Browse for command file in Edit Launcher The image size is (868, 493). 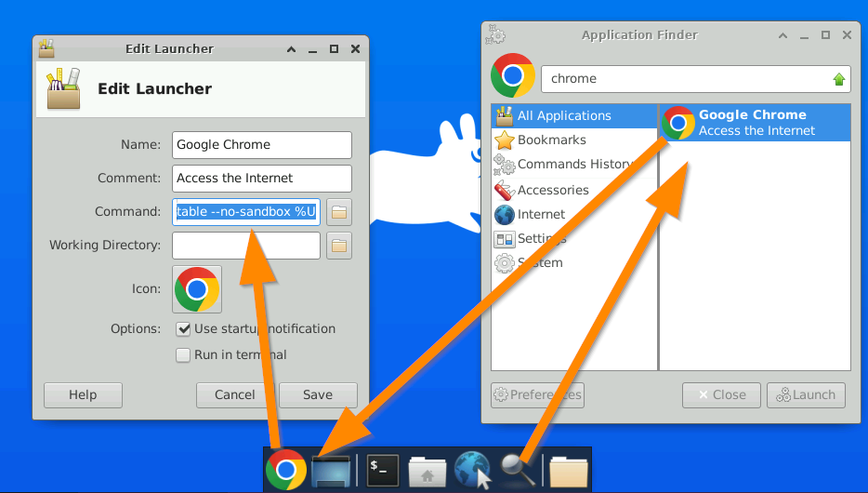(x=339, y=212)
